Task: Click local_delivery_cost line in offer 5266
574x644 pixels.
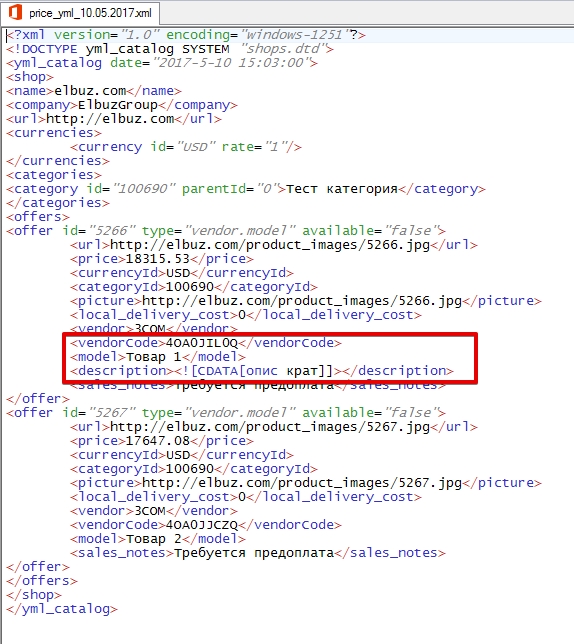Action: [246, 315]
